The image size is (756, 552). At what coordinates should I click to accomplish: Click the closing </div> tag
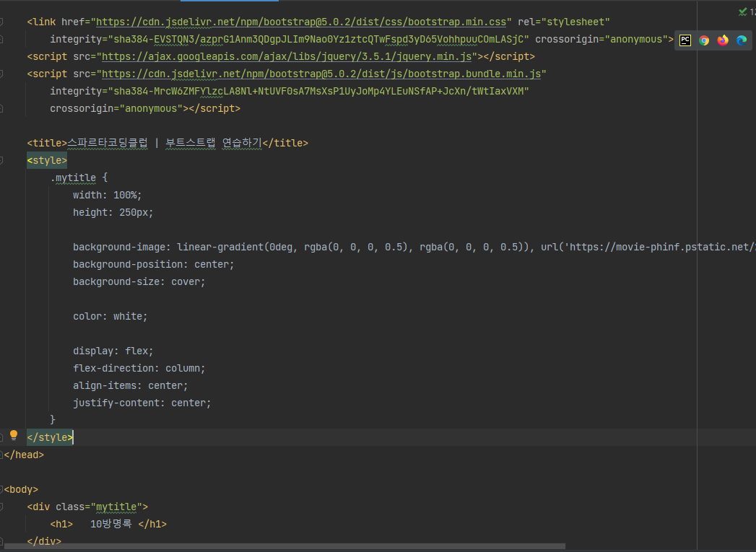click(x=44, y=541)
